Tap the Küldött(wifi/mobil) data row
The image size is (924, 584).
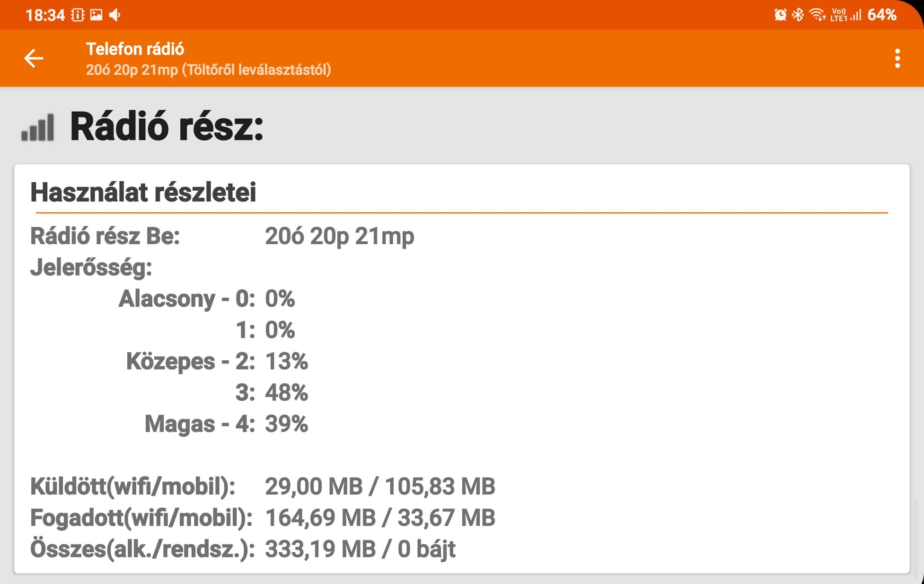pos(263,487)
